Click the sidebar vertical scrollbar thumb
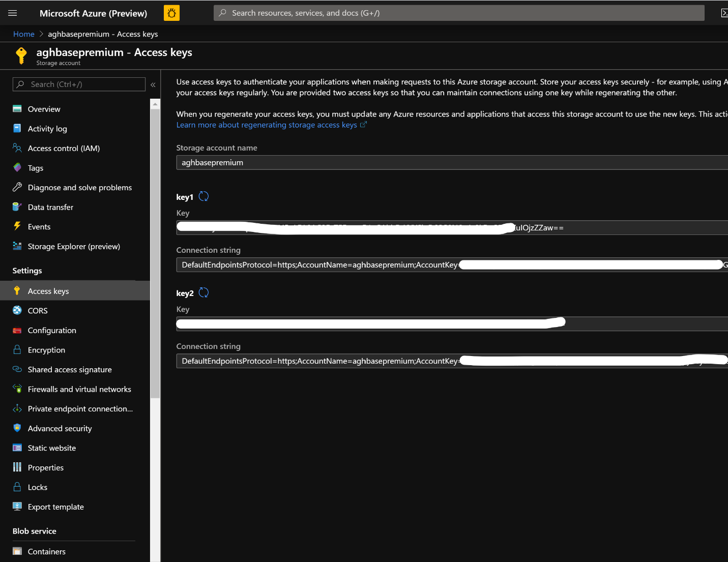 pos(155,253)
